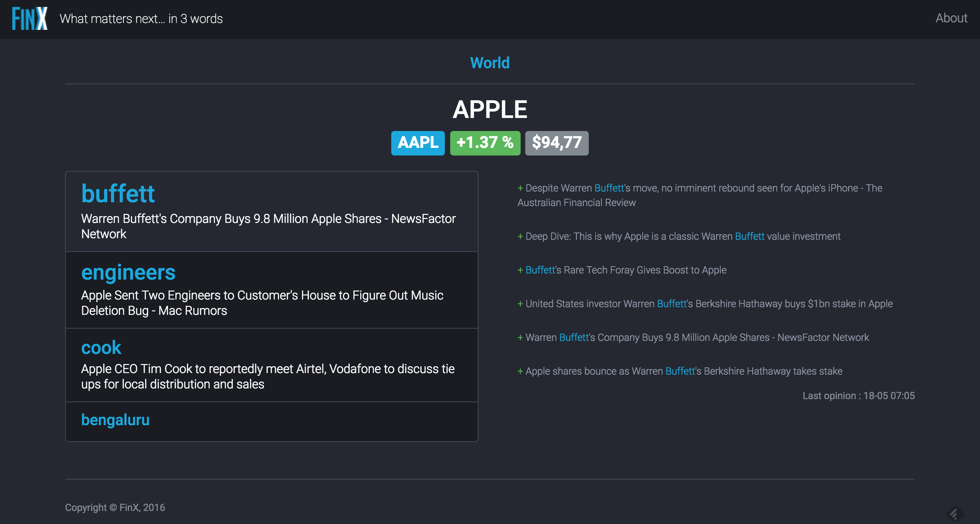Select the cook keyword heading
Viewport: 980px width, 524px height.
pos(101,347)
